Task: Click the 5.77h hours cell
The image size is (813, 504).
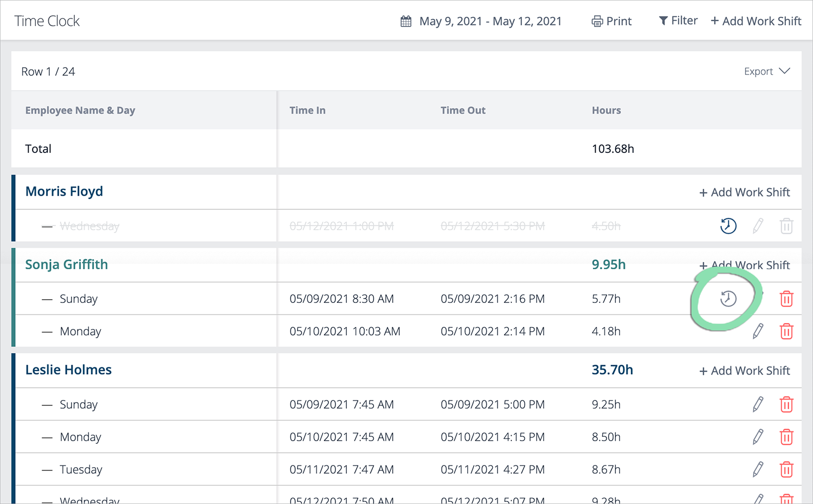Action: tap(606, 299)
